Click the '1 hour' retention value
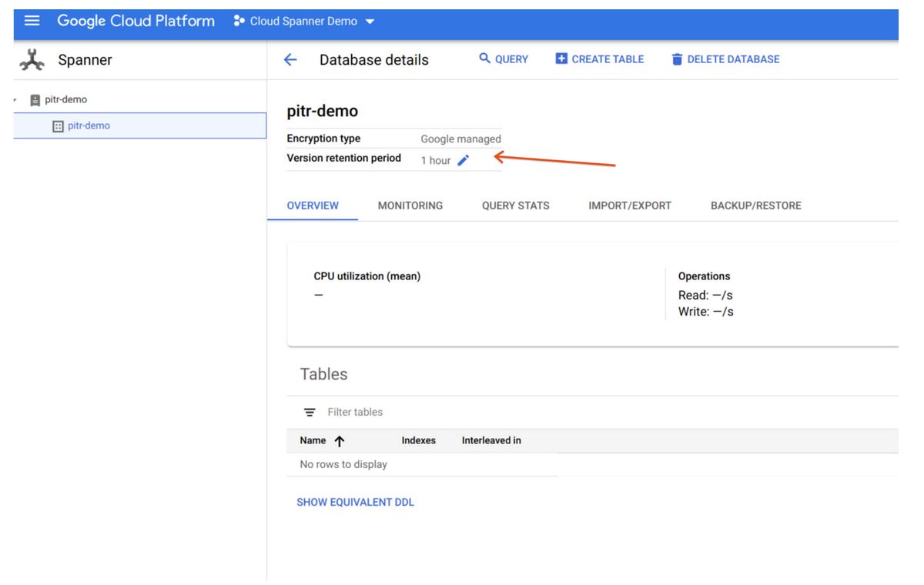This screenshot has height=585, width=924. [436, 160]
